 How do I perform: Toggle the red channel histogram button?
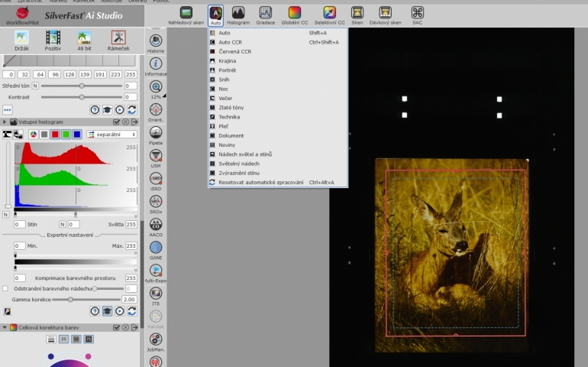(x=55, y=134)
